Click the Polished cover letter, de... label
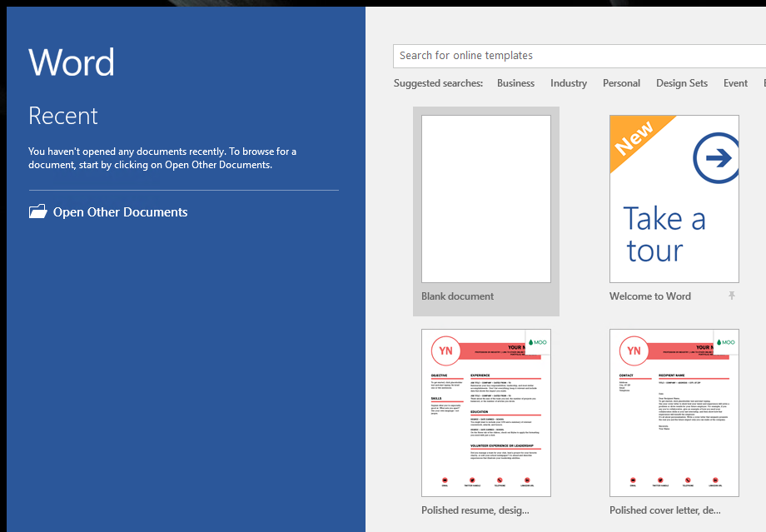This screenshot has height=532, width=766. [x=665, y=510]
